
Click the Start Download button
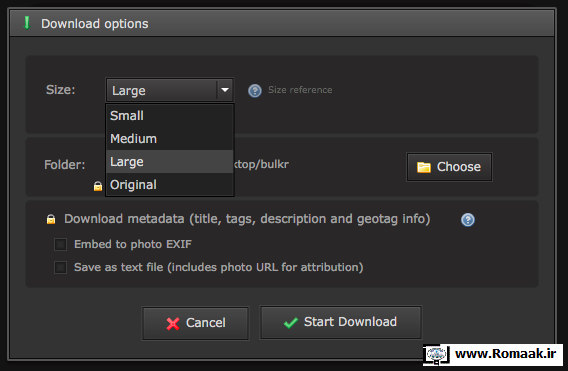point(341,322)
